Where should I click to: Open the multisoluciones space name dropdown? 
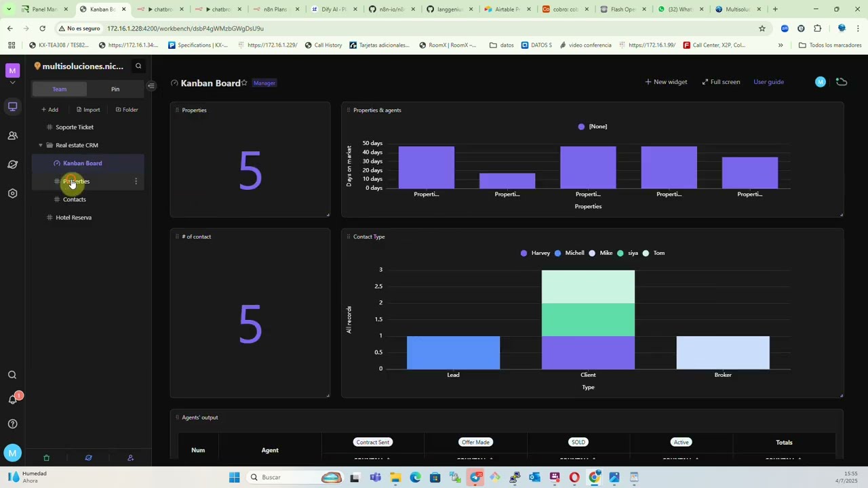coord(83,66)
